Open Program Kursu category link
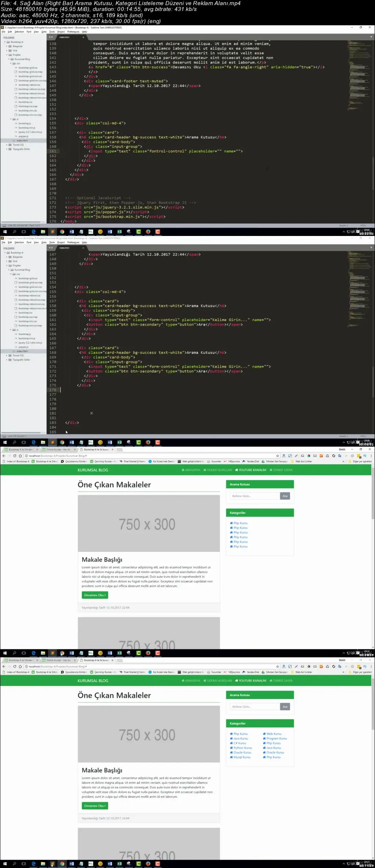The width and height of the screenshot is (375, 868). click(x=275, y=739)
